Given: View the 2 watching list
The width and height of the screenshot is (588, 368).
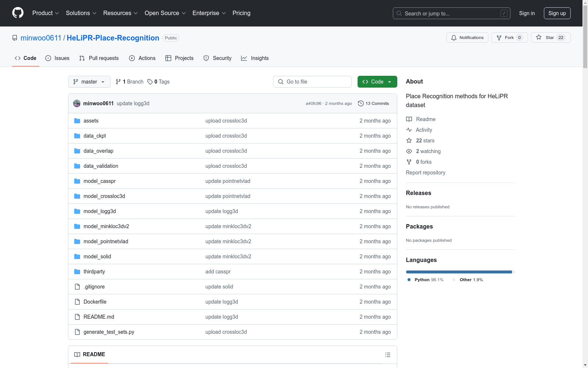Looking at the screenshot, I should (423, 151).
